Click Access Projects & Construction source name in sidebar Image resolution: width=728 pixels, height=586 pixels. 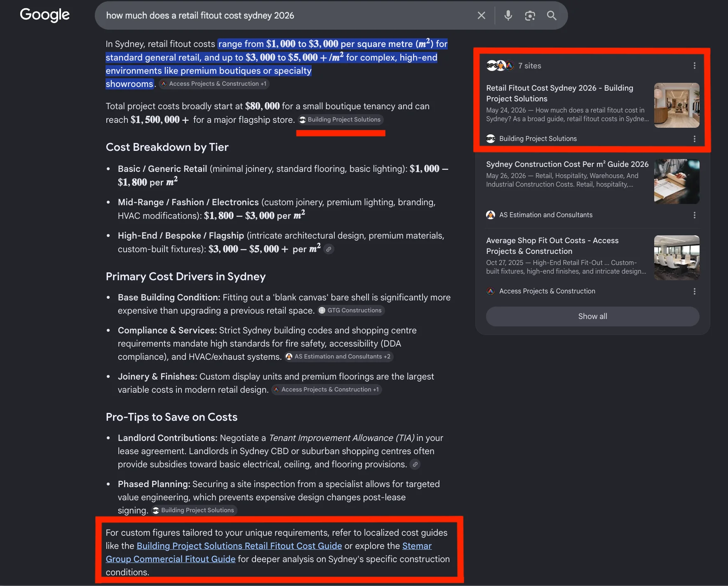pos(547,291)
